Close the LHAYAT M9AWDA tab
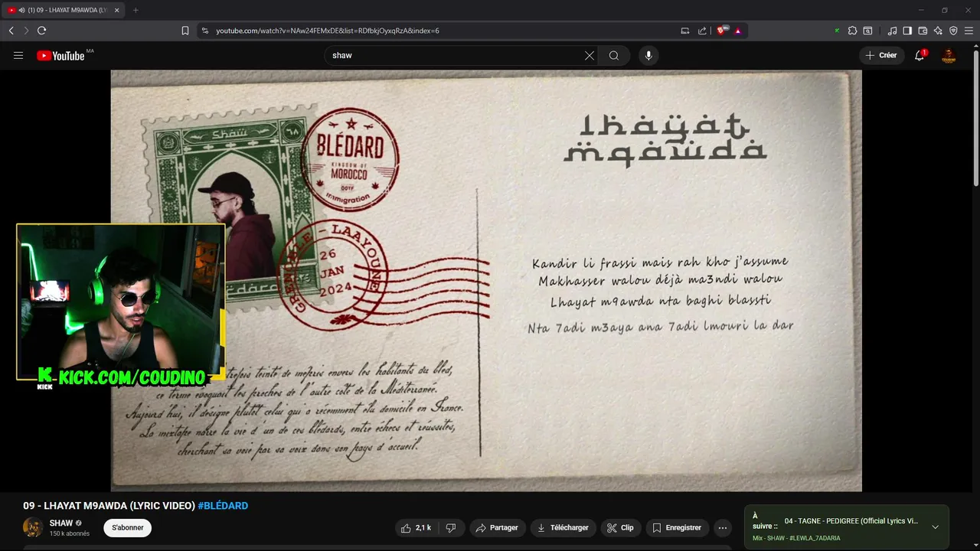The height and width of the screenshot is (551, 980). [117, 10]
